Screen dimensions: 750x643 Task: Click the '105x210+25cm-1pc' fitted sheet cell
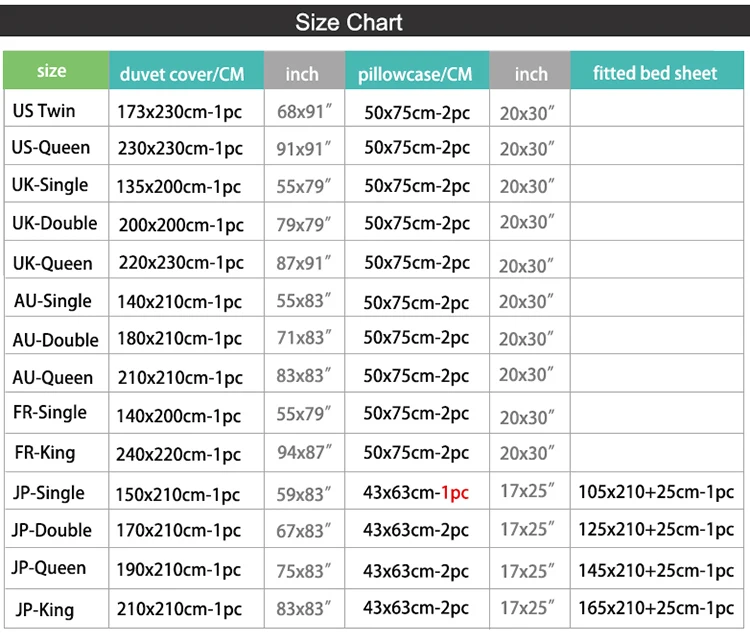[656, 492]
